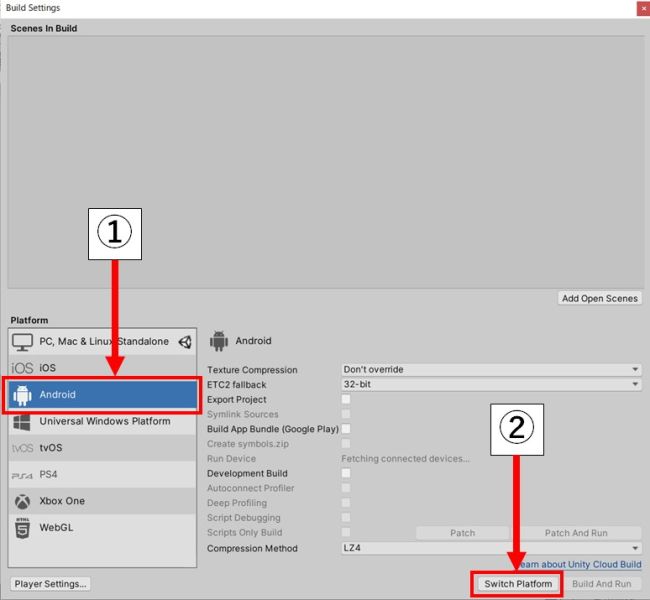
Task: Select tvOS in the platform list
Action: click(102, 448)
